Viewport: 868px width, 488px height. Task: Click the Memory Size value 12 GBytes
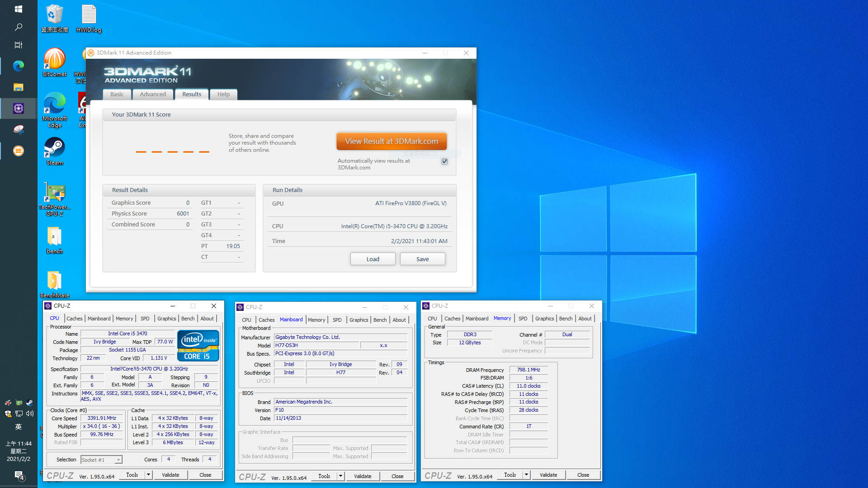click(470, 343)
